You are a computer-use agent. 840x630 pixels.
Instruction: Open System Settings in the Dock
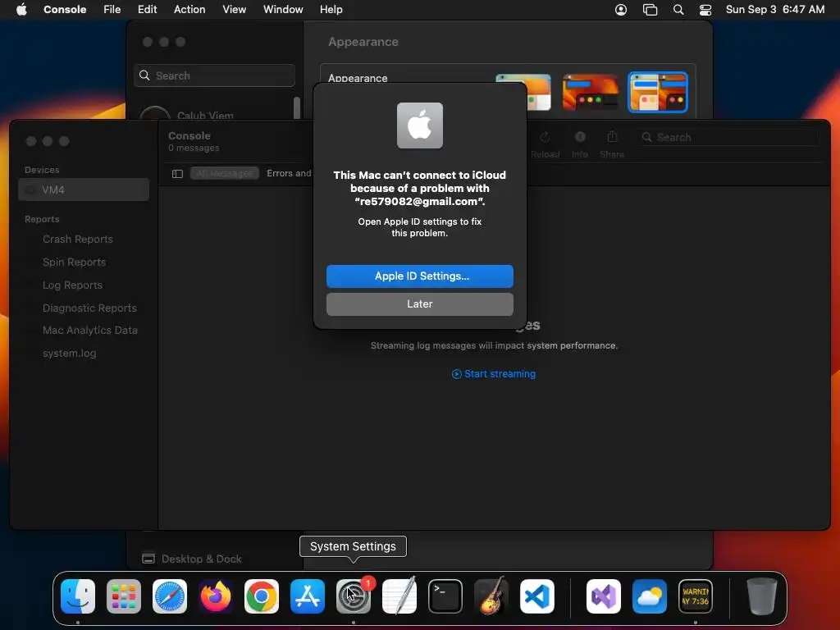coord(354,596)
